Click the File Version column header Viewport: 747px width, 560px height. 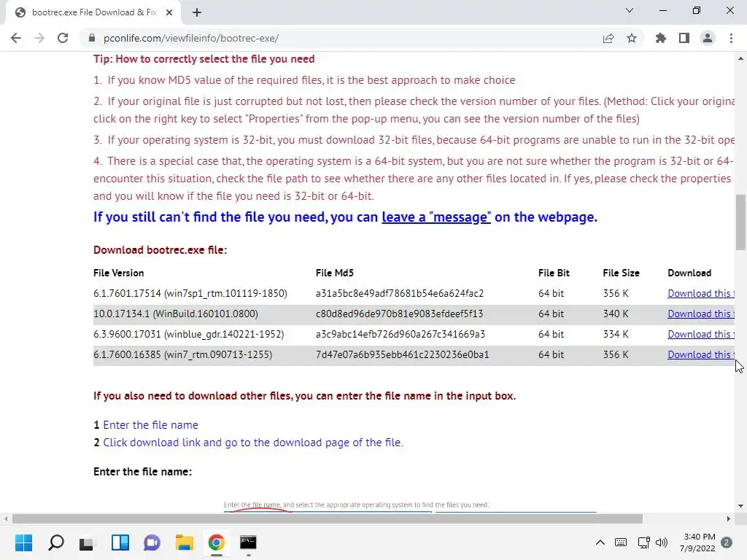[x=119, y=273]
